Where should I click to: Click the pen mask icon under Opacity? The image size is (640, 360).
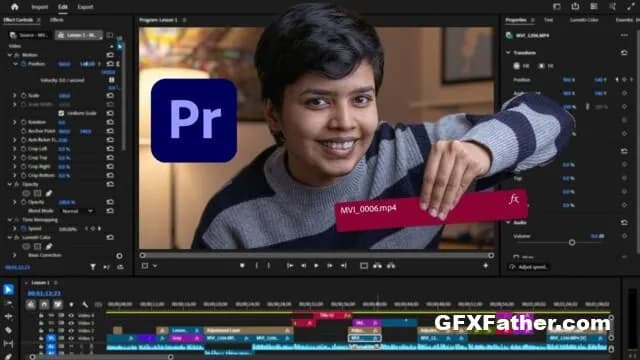click(x=49, y=193)
